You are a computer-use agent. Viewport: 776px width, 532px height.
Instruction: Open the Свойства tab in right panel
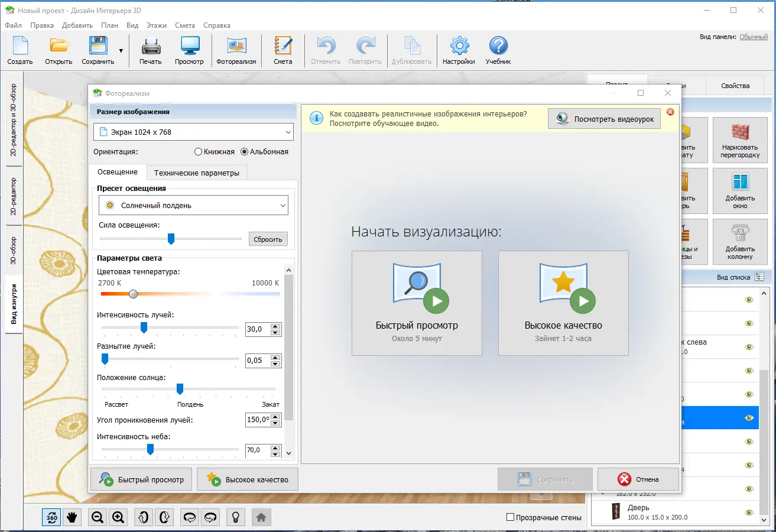[x=735, y=86]
